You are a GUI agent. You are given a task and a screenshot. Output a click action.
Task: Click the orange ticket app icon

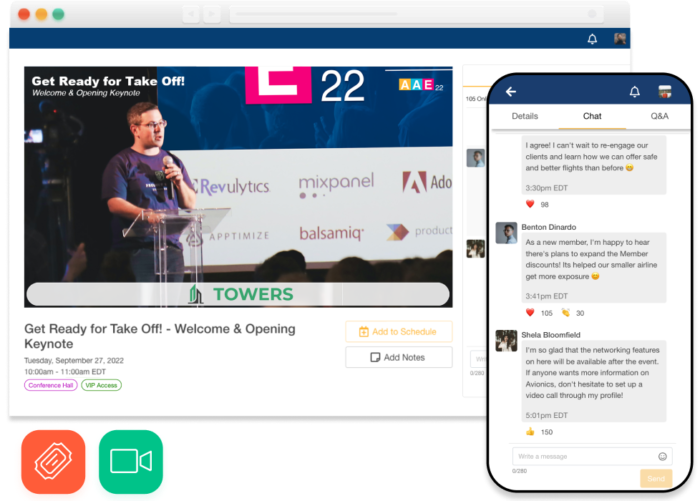[x=53, y=461]
